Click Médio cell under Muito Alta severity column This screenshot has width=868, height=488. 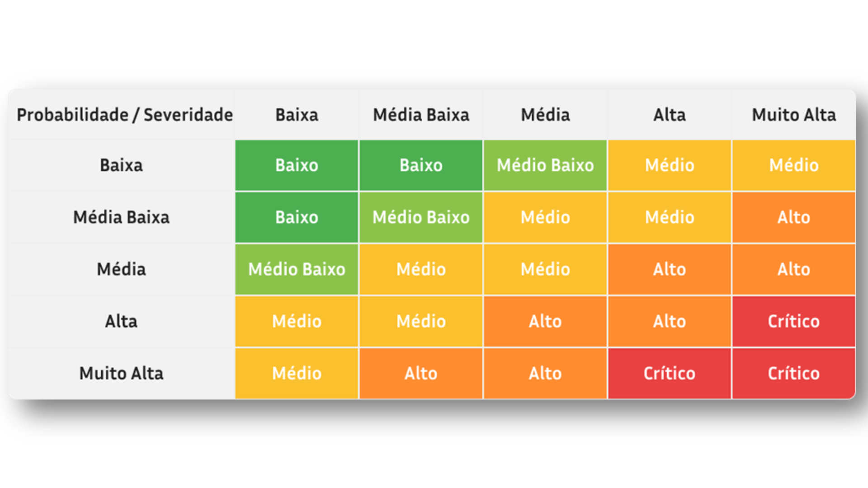(793, 165)
